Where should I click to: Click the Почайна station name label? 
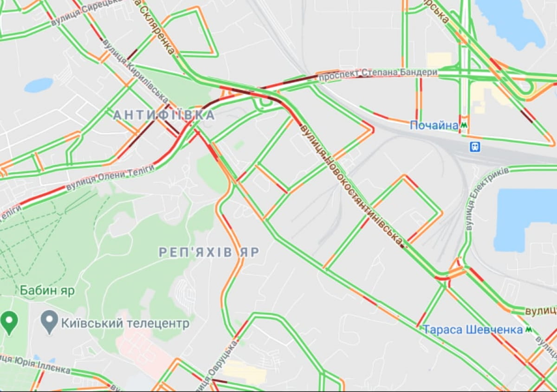tap(434, 125)
